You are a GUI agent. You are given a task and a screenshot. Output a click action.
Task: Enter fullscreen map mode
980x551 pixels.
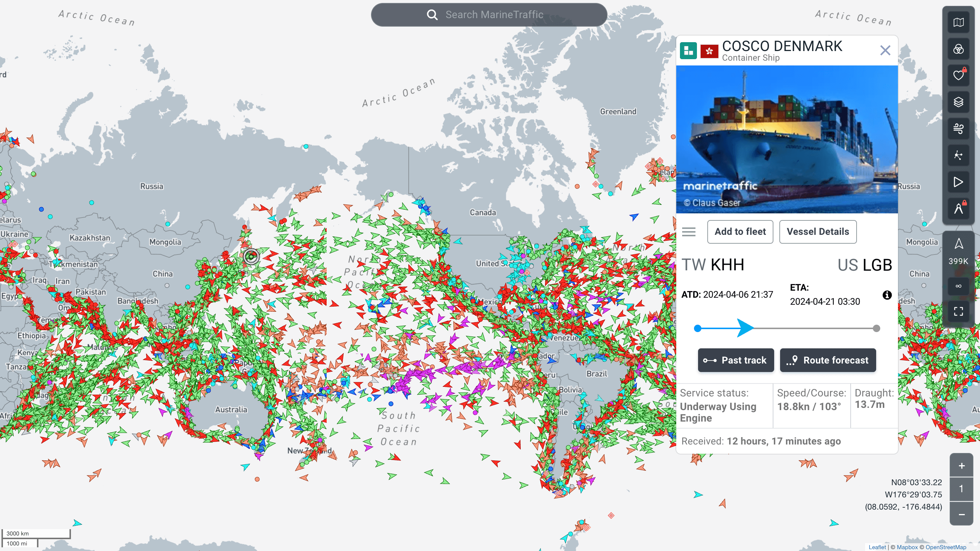pos(958,311)
